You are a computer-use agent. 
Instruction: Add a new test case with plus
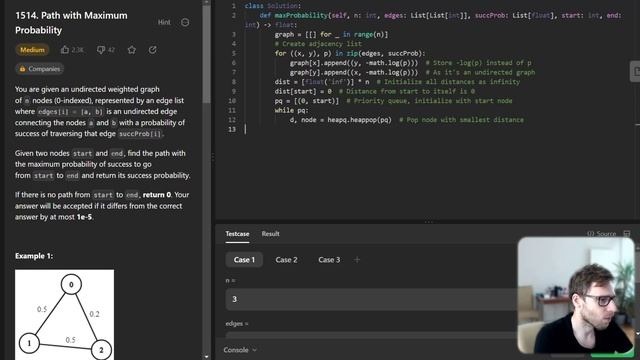click(x=357, y=260)
